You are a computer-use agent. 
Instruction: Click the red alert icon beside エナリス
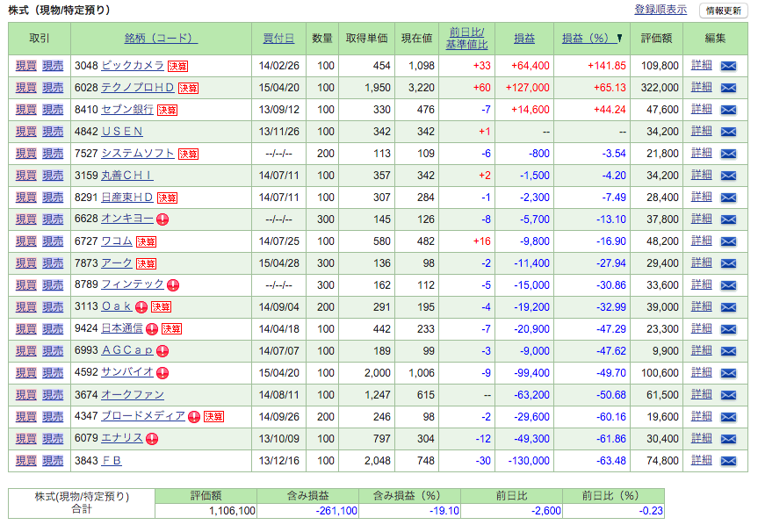(x=152, y=439)
